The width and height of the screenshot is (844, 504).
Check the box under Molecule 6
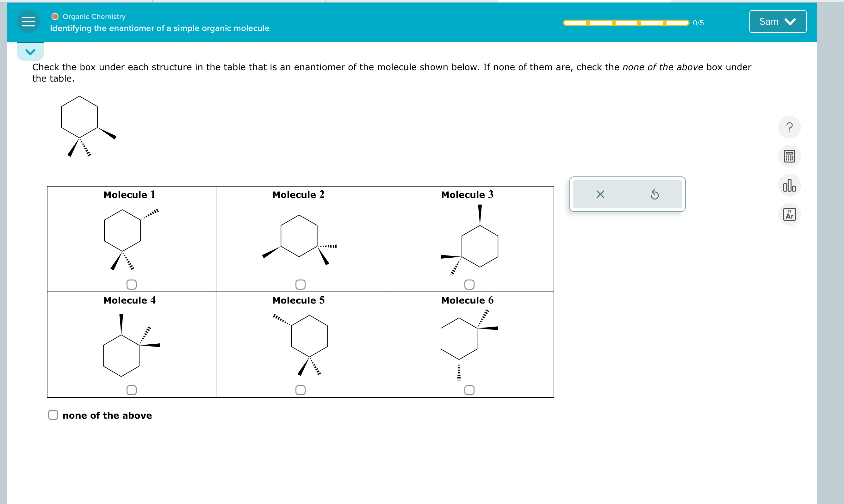pos(469,390)
